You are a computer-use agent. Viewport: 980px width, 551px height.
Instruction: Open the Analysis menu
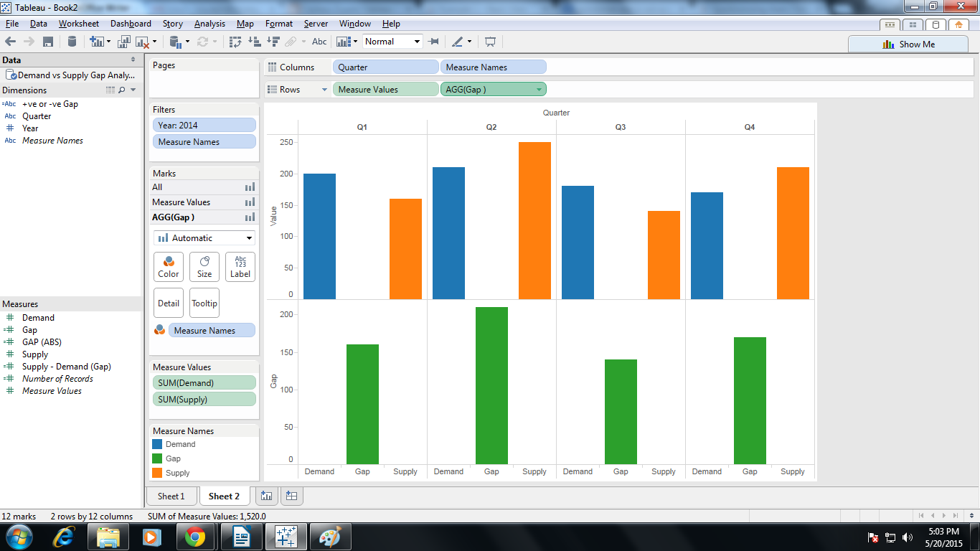pyautogui.click(x=209, y=23)
